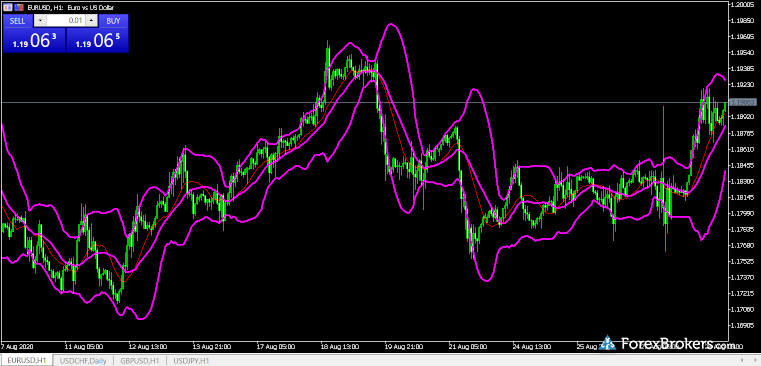Screen dimensions: 761x366
Task: Click the sell price 1.19063 tile
Action: (34, 40)
